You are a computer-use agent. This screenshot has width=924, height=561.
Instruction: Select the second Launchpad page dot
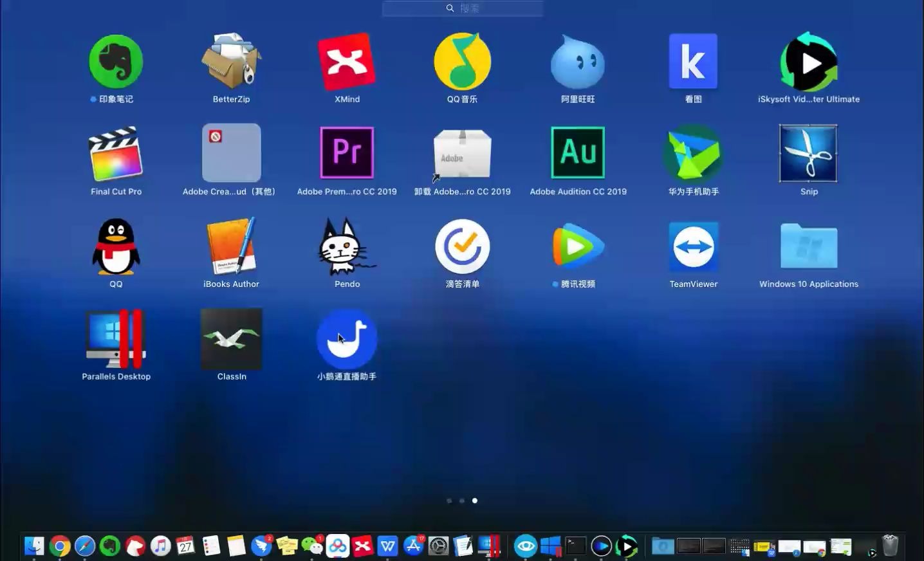coord(462,501)
